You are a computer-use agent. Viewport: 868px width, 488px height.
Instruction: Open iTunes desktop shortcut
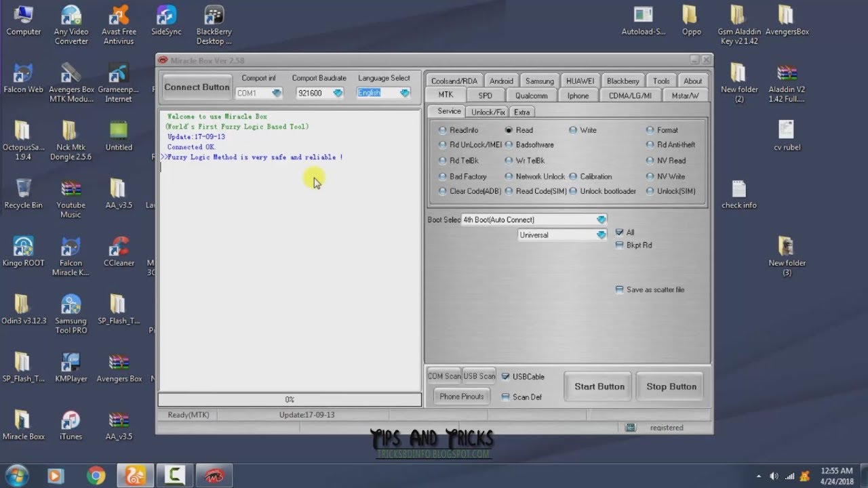click(x=71, y=425)
